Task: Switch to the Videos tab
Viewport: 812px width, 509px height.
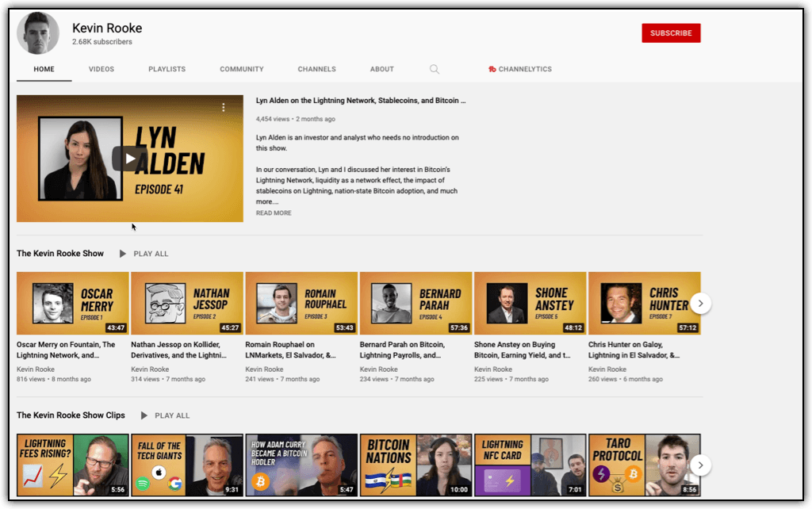Action: [101, 70]
